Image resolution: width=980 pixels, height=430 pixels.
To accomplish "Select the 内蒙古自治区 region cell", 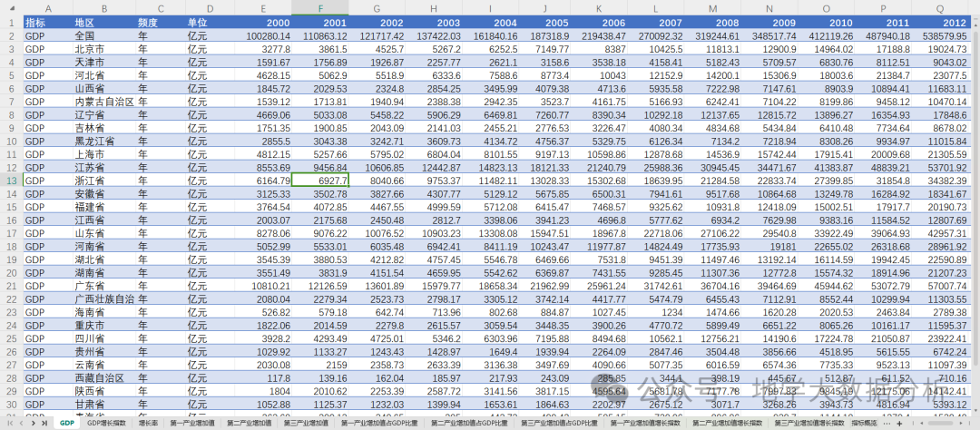I will [x=103, y=102].
